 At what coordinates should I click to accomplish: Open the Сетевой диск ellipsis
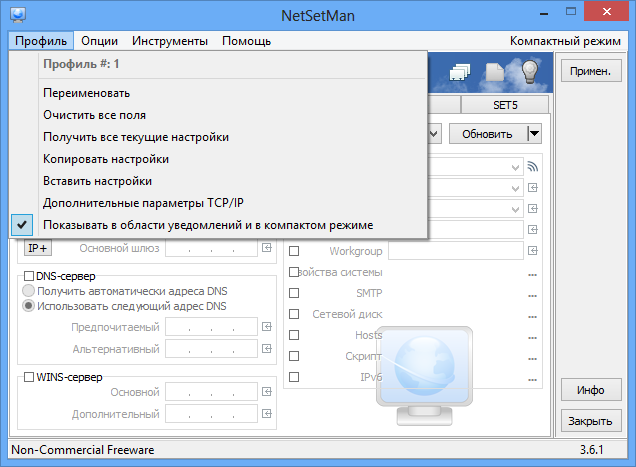533,317
